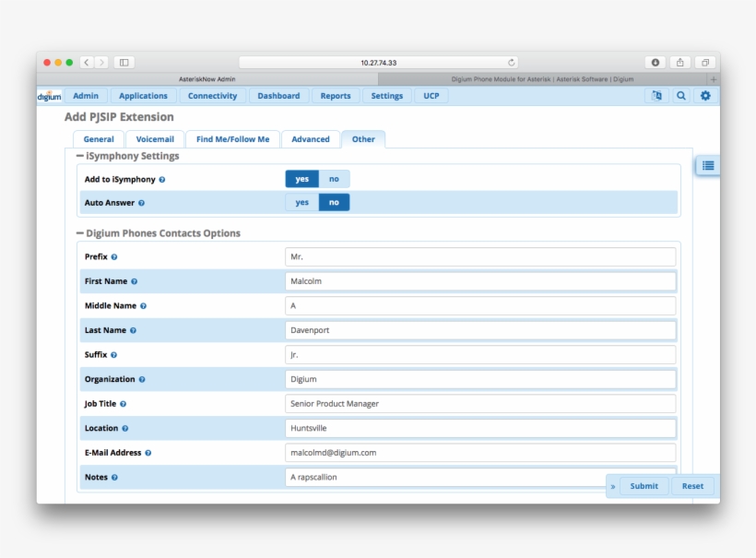Viewport: 756px width, 558px height.
Task: Set Auto Answer to yes
Action: coord(301,203)
